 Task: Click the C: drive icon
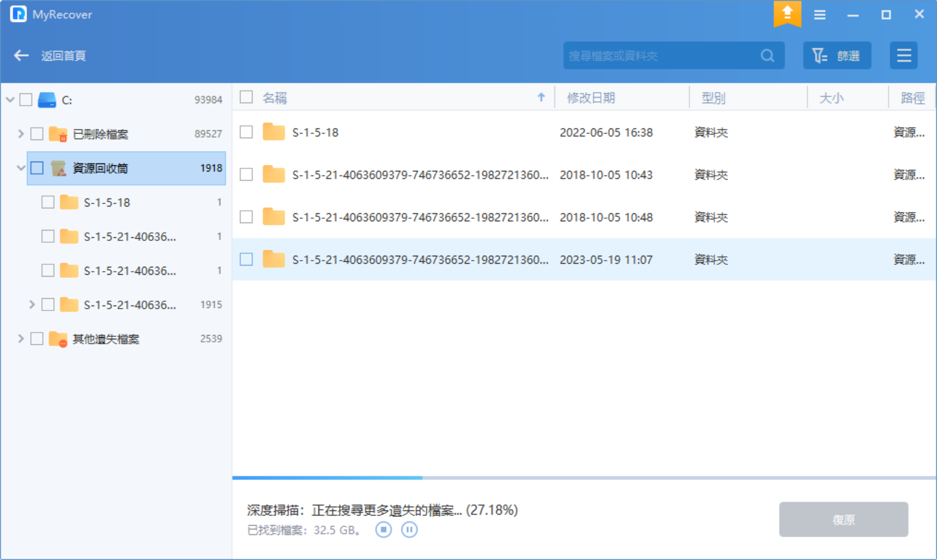point(47,100)
